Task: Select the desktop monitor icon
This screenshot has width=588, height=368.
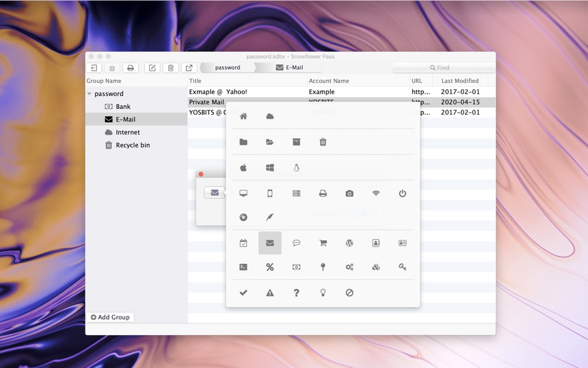Action: point(243,193)
